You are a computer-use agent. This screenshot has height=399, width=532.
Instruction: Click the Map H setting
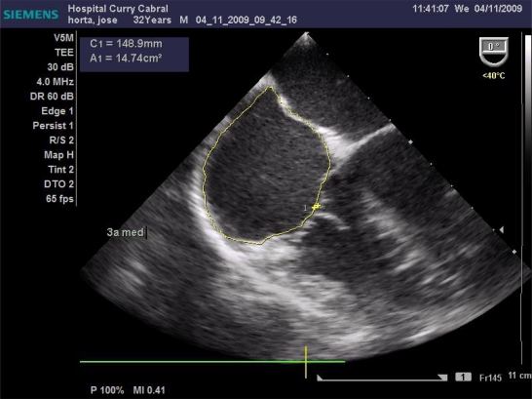(x=58, y=155)
